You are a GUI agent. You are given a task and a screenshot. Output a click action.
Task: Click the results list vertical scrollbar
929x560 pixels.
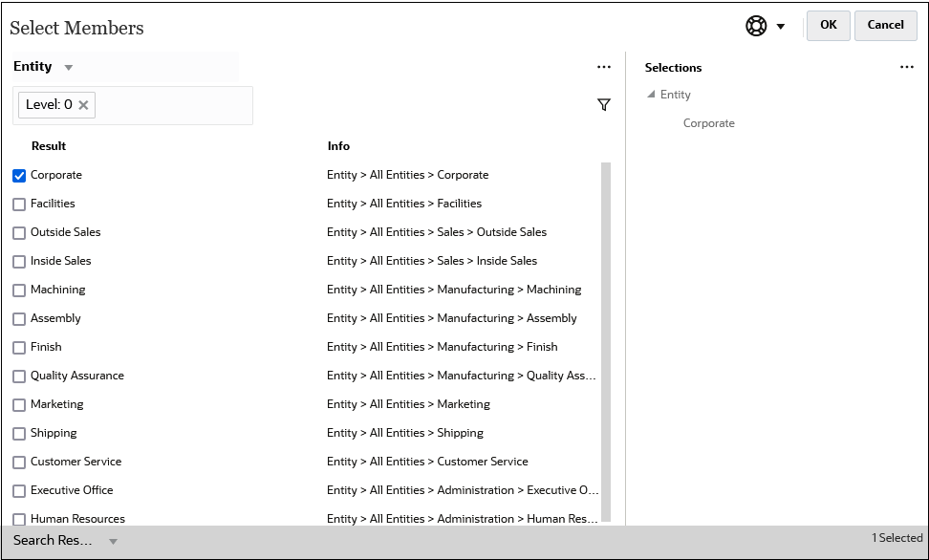606,342
